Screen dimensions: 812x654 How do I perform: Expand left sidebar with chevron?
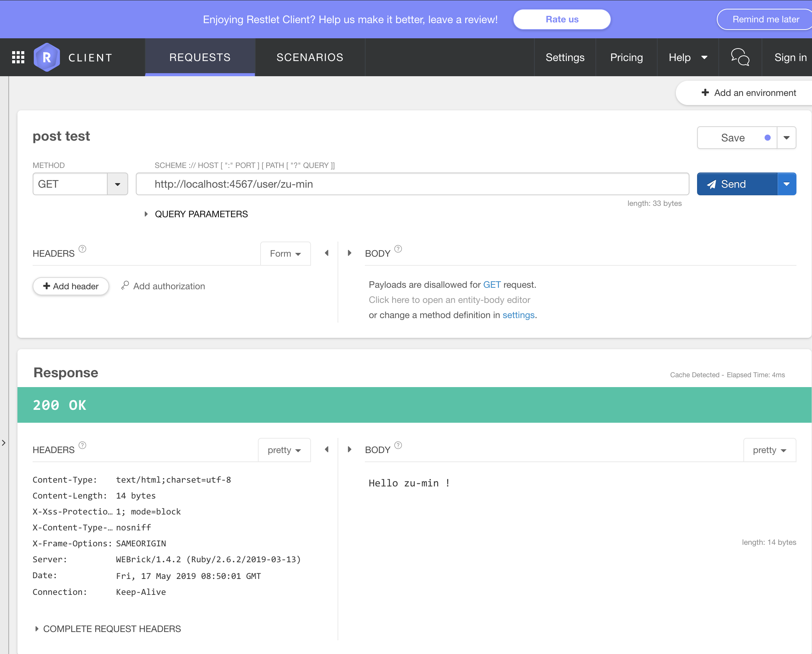[x=4, y=443]
